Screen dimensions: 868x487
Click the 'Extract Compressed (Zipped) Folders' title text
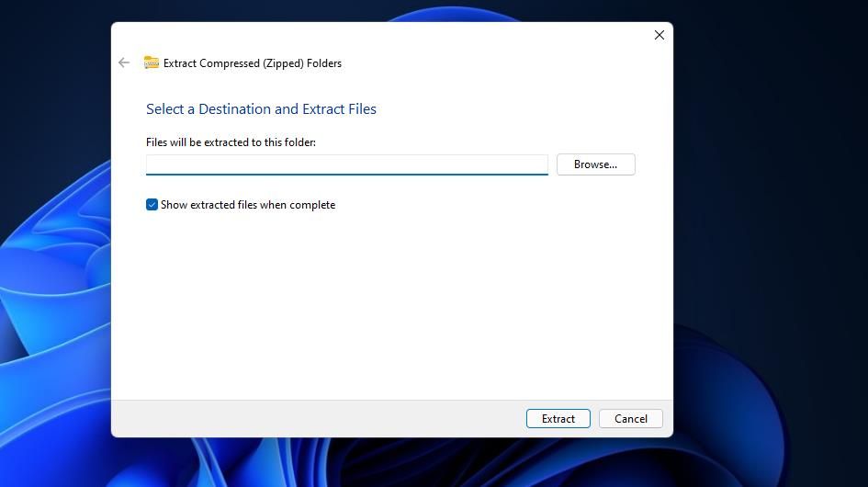coord(253,63)
